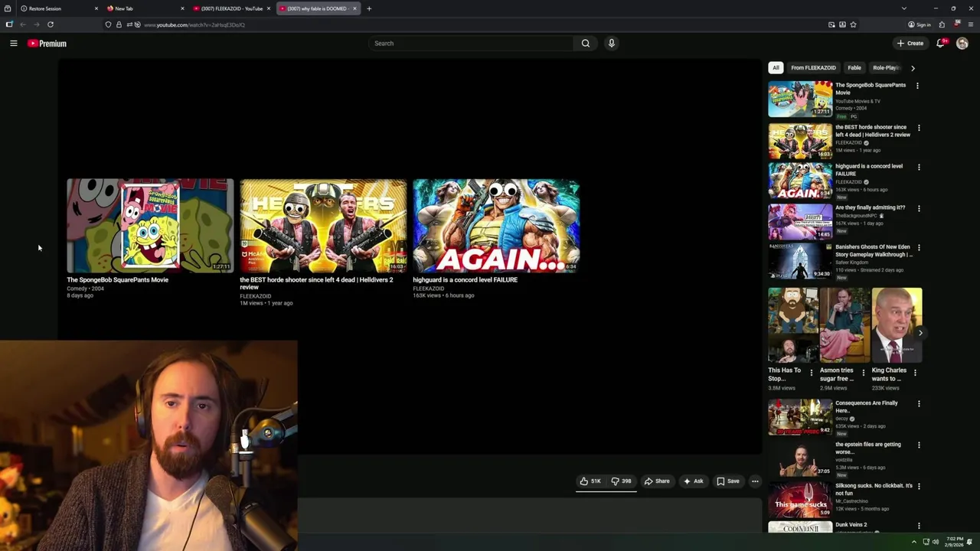This screenshot has width=980, height=551.
Task: Like the video with thumbs up
Action: tap(590, 481)
